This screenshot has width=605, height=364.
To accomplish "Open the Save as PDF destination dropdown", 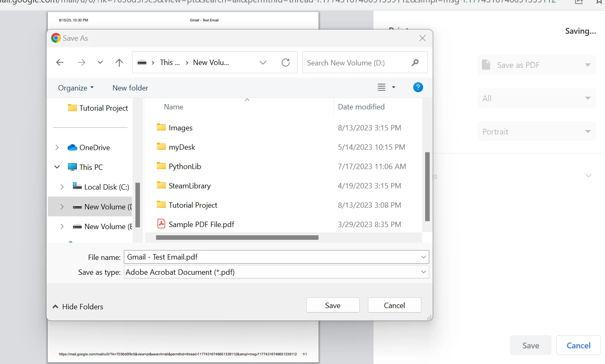I will (537, 65).
